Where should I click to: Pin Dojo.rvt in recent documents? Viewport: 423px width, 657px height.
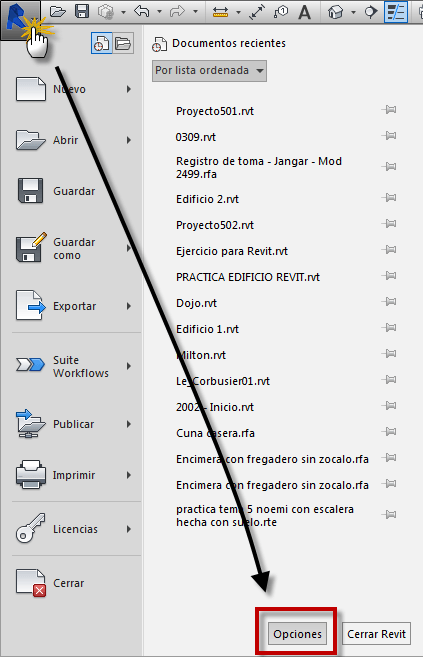(x=389, y=302)
